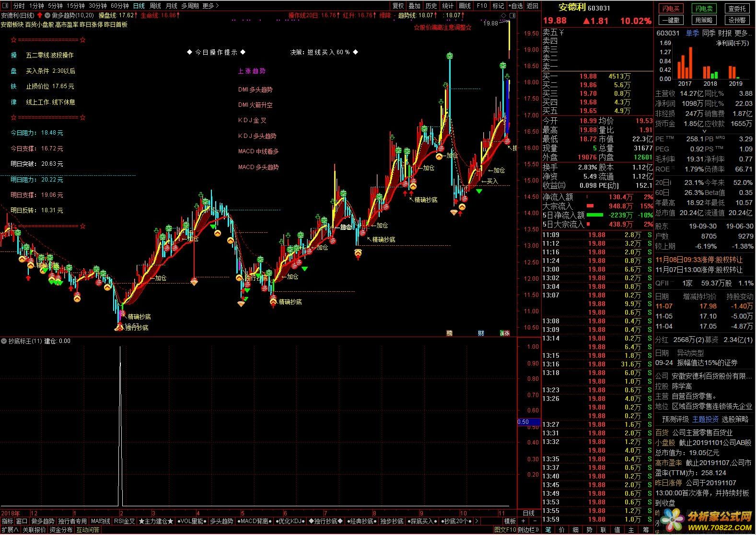This screenshot has width=756, height=535.
Task: Click the 查委托 orders button
Action: [x=737, y=9]
